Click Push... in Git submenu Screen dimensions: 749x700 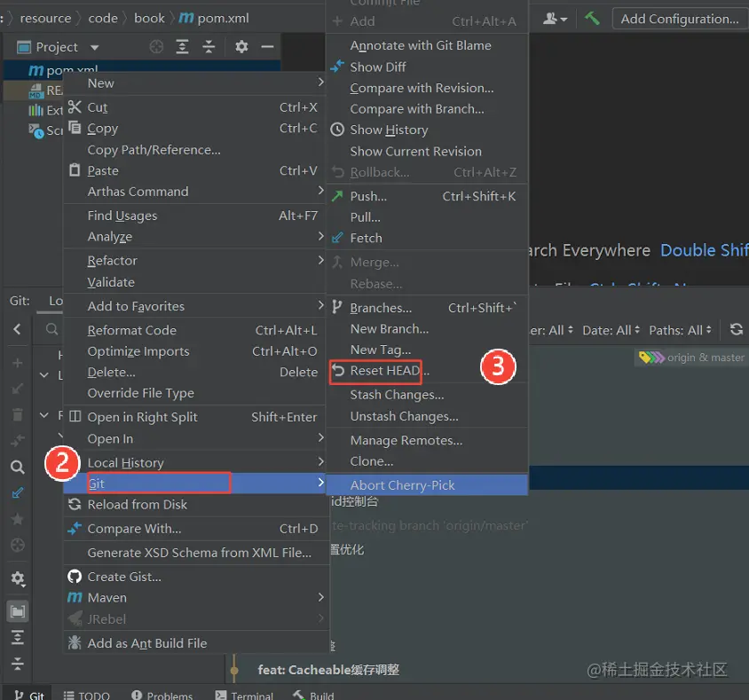pyautogui.click(x=428, y=196)
